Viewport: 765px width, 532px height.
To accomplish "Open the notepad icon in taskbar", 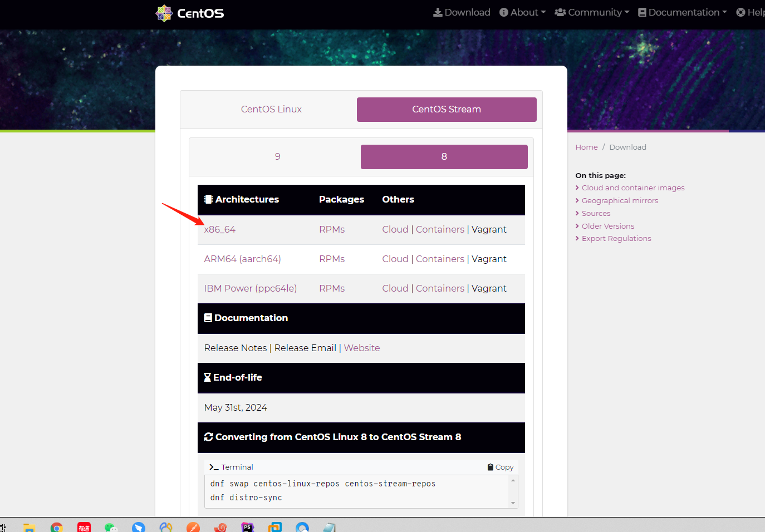I will [330, 527].
